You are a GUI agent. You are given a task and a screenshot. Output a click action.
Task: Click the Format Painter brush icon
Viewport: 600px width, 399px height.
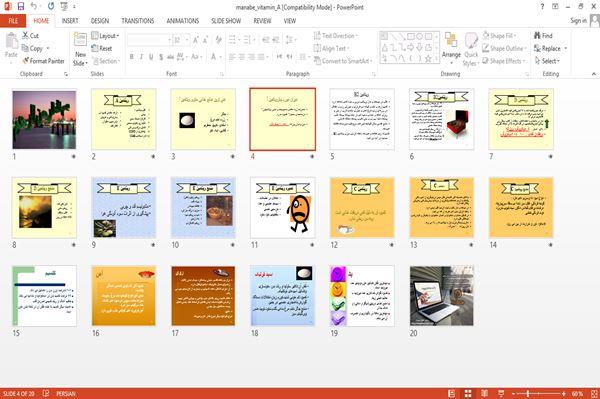(26, 61)
